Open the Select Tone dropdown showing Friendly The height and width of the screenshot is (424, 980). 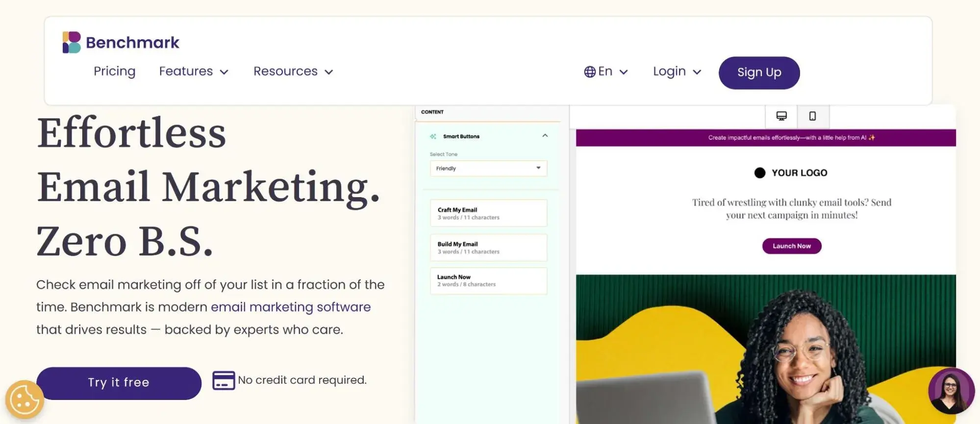(x=488, y=168)
